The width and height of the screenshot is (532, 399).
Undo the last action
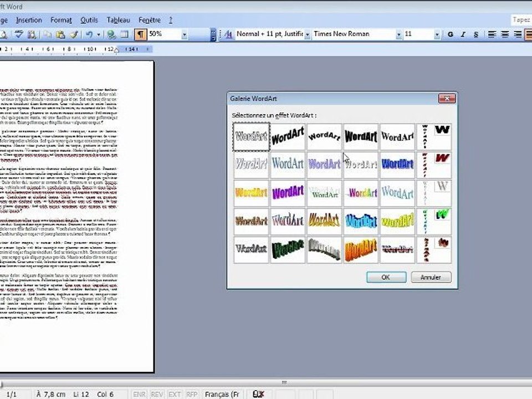click(x=89, y=34)
